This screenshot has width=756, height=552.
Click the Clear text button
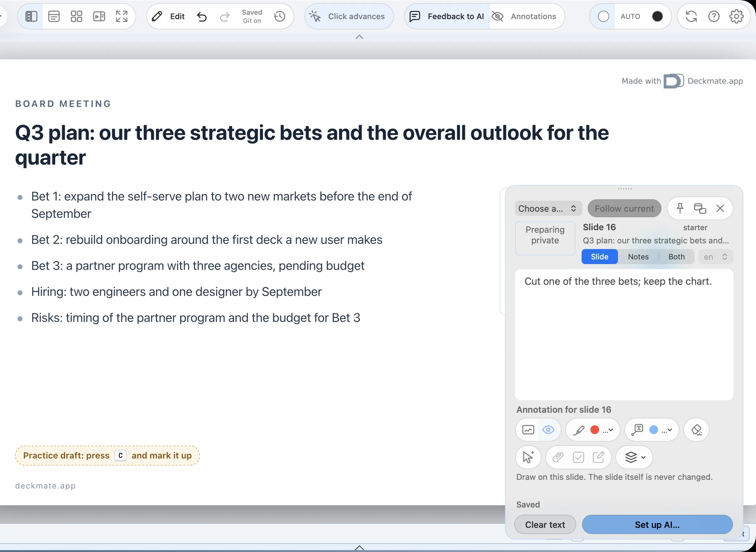pyautogui.click(x=545, y=525)
